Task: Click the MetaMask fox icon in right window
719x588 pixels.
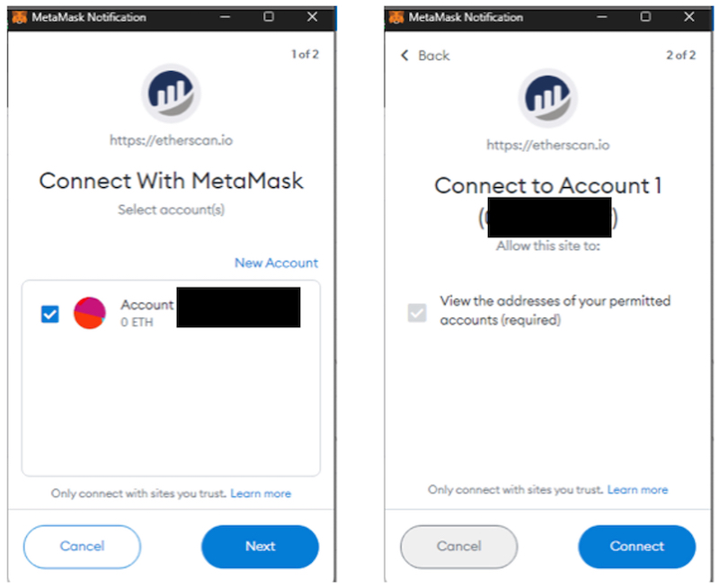Action: 395,17
